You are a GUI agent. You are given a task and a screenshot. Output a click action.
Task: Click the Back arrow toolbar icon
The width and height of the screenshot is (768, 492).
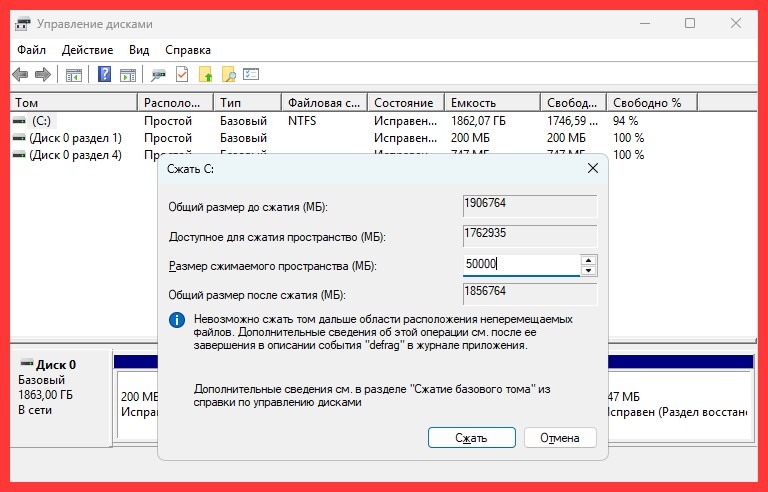20,75
